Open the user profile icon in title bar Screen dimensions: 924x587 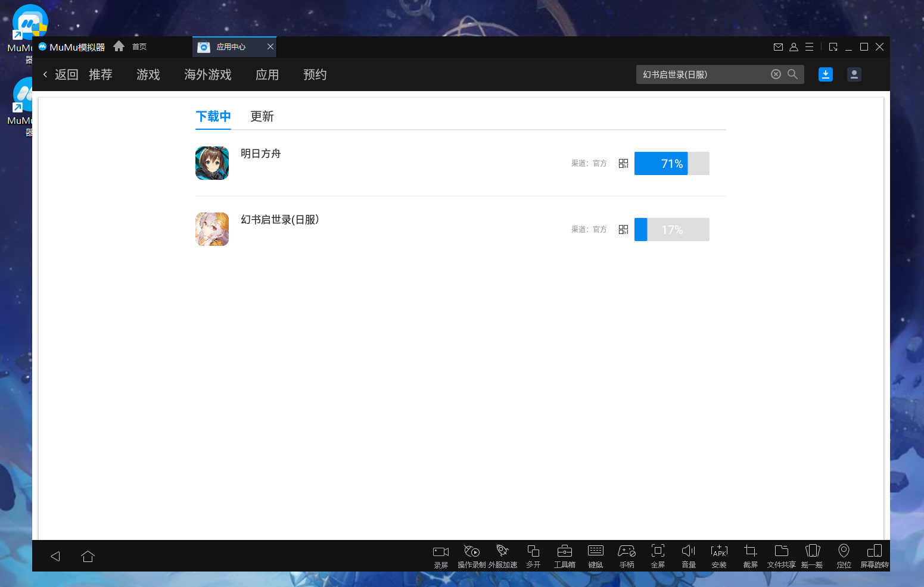(x=794, y=47)
